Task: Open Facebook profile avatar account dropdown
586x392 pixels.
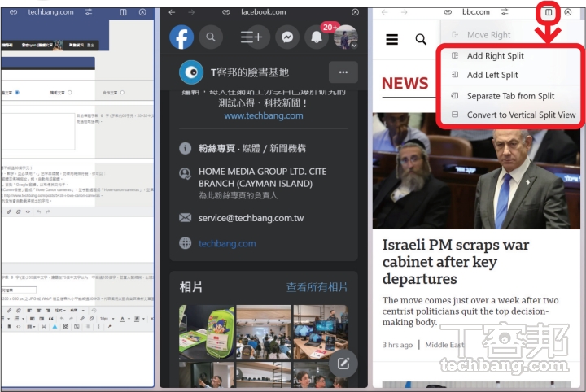Action: coord(346,37)
